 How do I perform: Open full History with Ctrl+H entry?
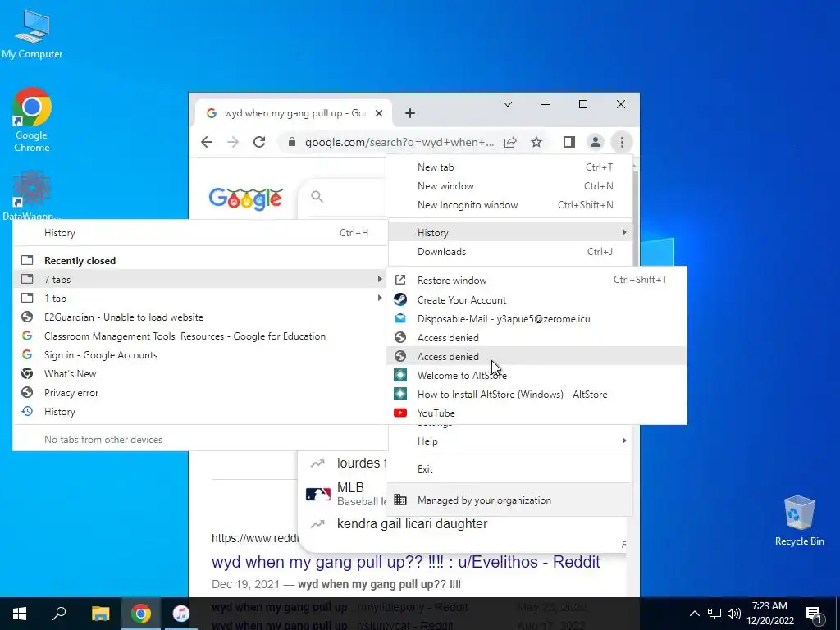(199, 233)
